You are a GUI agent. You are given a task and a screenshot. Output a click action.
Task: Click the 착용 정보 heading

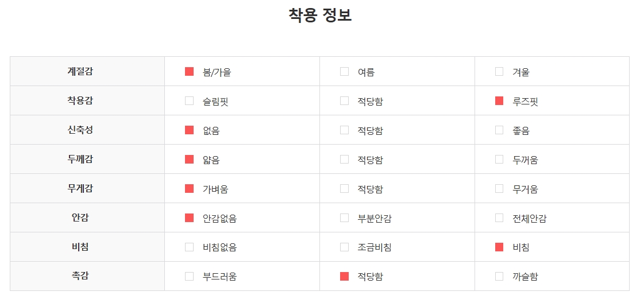coord(320,15)
